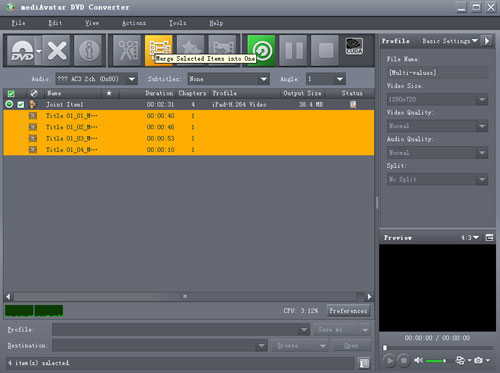This screenshot has height=373, width=500.
Task: Click the Joint Item1 merge icon
Action: click(32, 104)
